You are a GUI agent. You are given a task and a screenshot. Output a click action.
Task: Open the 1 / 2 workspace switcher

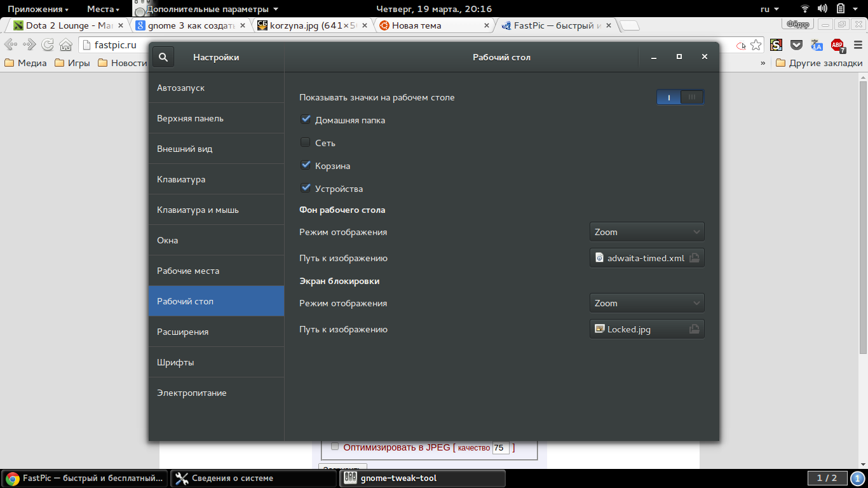point(827,478)
